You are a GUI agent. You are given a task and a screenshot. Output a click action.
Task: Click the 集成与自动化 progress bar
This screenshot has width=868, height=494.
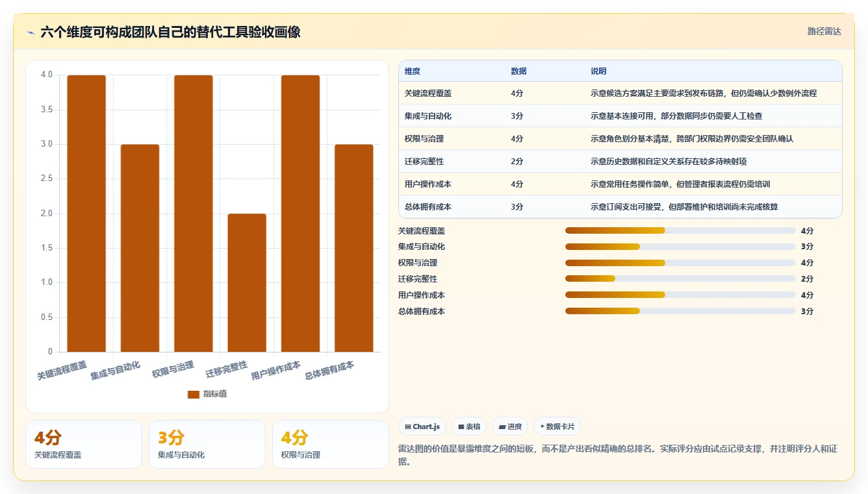pos(680,247)
